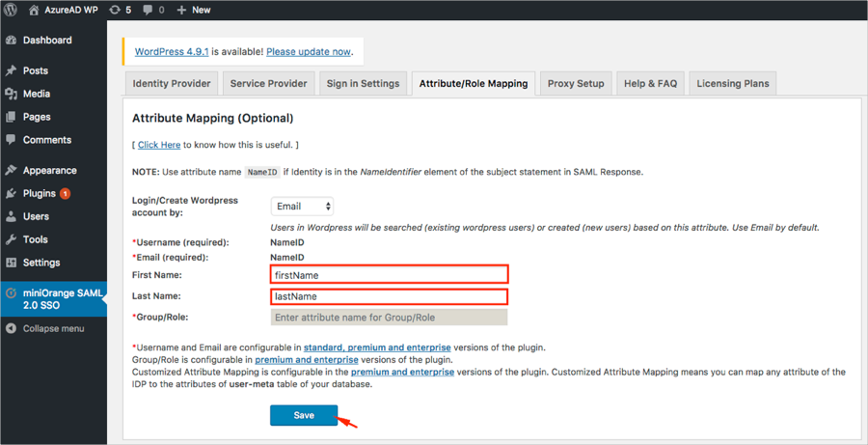This screenshot has height=445, width=868.
Task: Click the 'Click Here' help link
Action: point(159,145)
